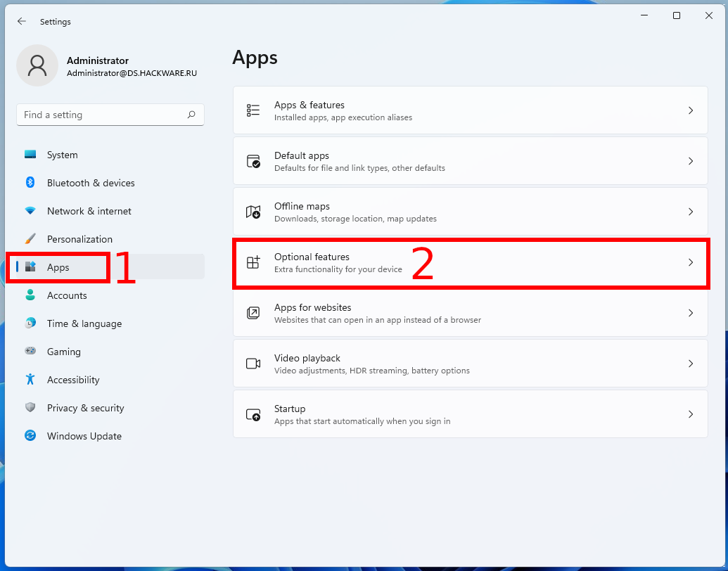Open Time & language settings
This screenshot has height=571, width=728.
pos(84,323)
